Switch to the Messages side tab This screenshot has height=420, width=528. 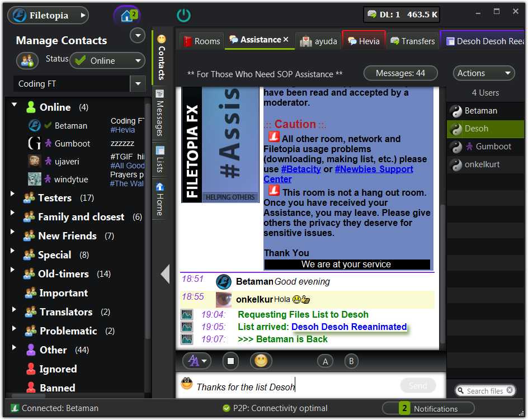point(161,113)
